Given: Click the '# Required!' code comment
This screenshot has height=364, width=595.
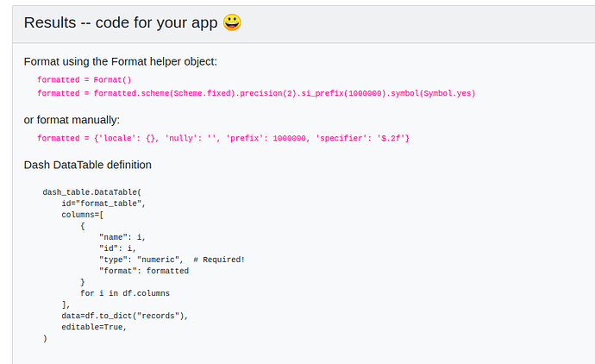Looking at the screenshot, I should click(x=219, y=260).
